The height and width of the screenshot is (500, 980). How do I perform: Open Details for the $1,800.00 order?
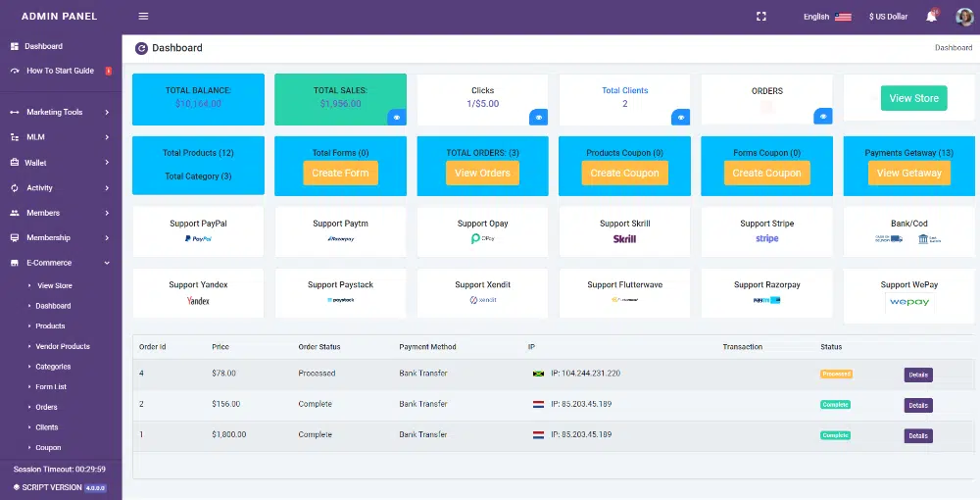[918, 436]
